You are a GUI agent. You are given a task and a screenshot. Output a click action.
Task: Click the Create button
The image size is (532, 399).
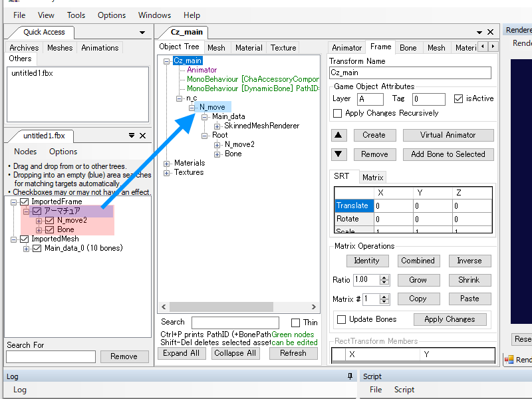[x=374, y=135]
